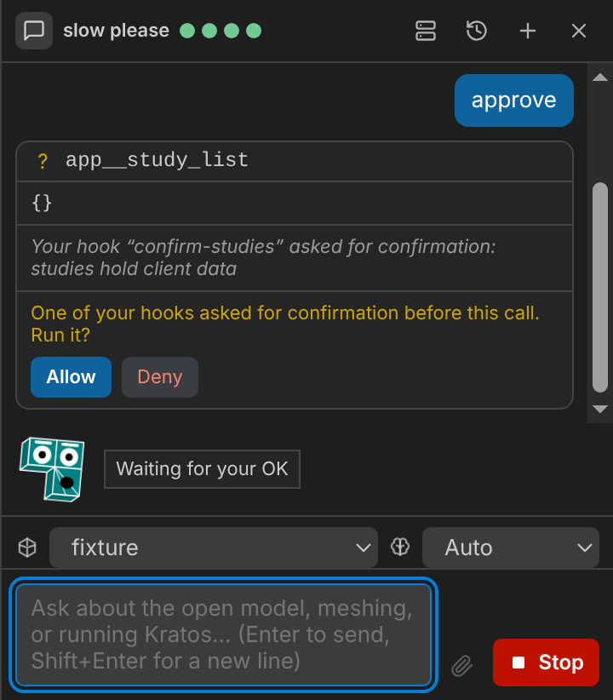The image size is (613, 700).
Task: Click the confirm-studies hook message text
Action: 263,257
